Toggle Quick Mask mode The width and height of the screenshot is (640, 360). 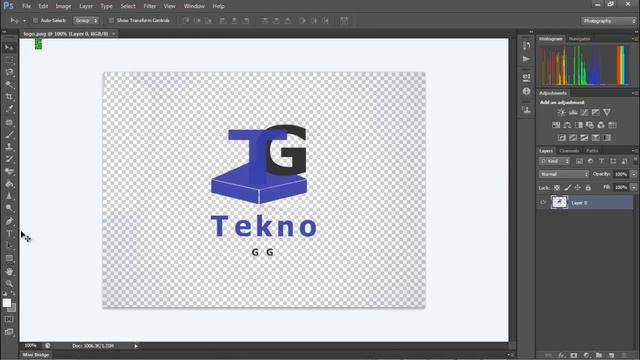click(9, 320)
